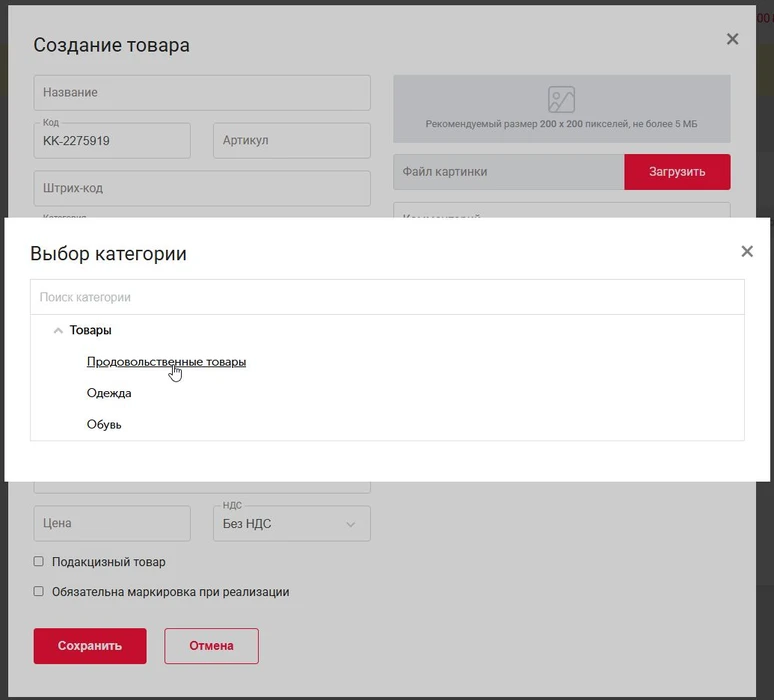Screen dimensions: 774x700
Task: Click the Отмена button
Action: (x=211, y=646)
